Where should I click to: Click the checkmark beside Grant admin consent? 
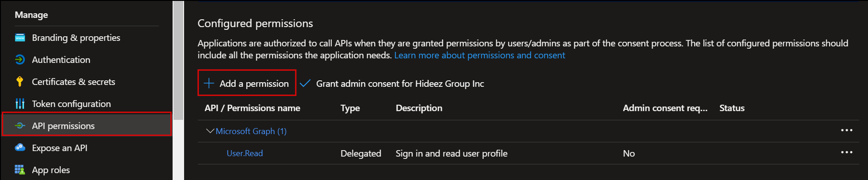point(305,84)
